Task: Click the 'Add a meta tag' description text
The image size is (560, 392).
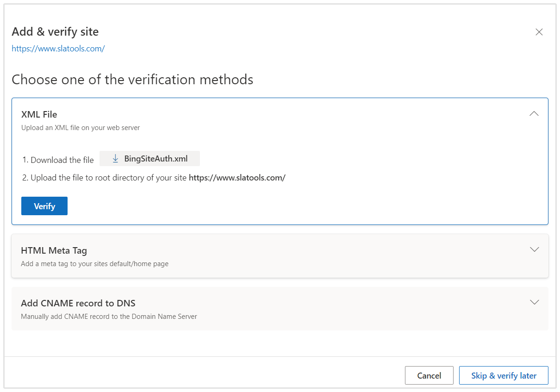Action: tap(94, 264)
